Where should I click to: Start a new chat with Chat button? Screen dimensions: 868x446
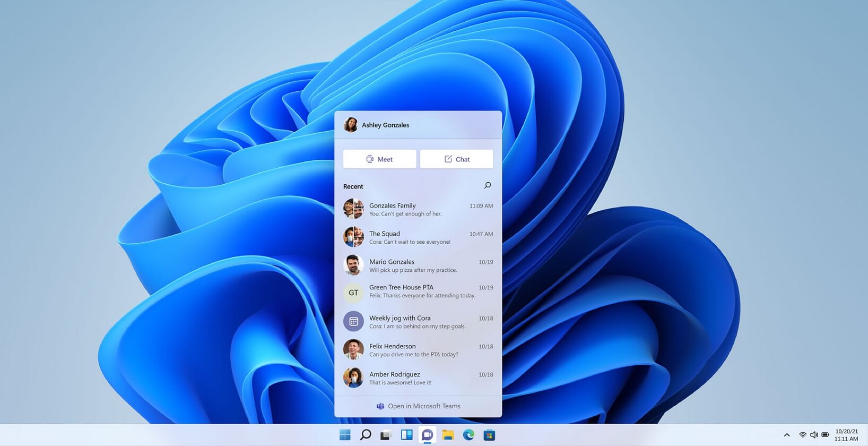tap(457, 159)
